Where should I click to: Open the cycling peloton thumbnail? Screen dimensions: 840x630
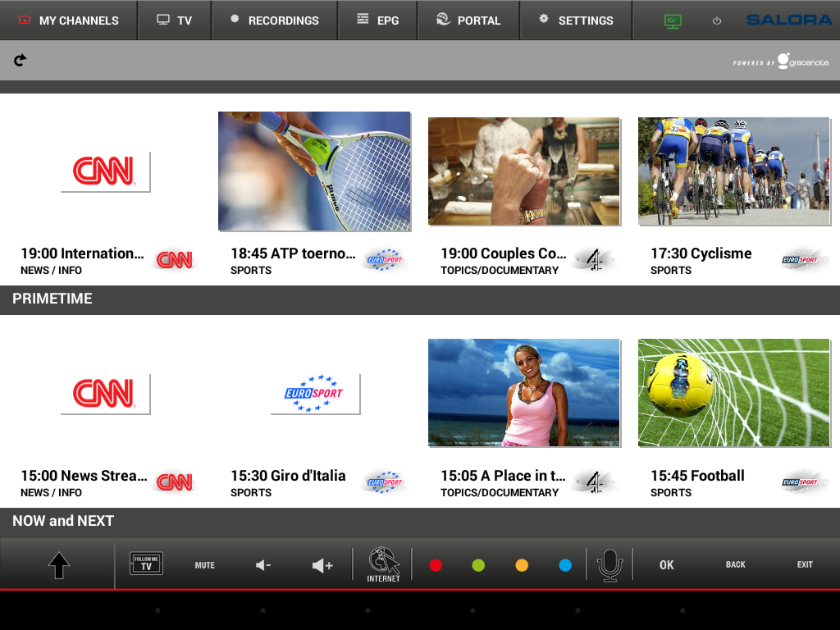pyautogui.click(x=734, y=171)
